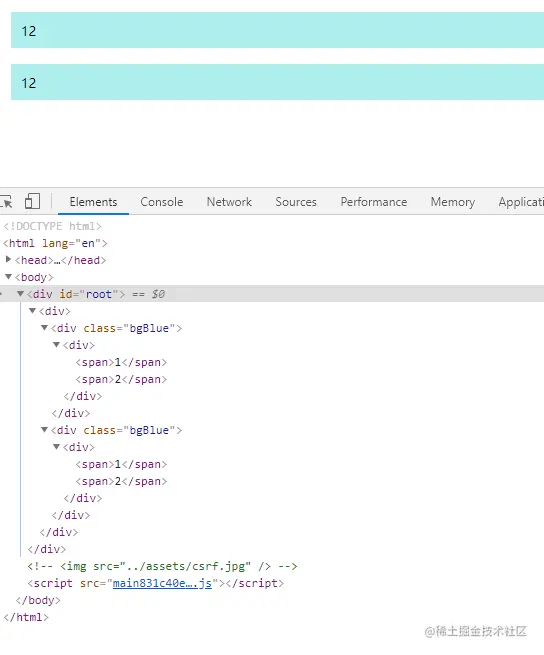544x655 pixels.
Task: Select the html lang en node
Action: coord(55,243)
